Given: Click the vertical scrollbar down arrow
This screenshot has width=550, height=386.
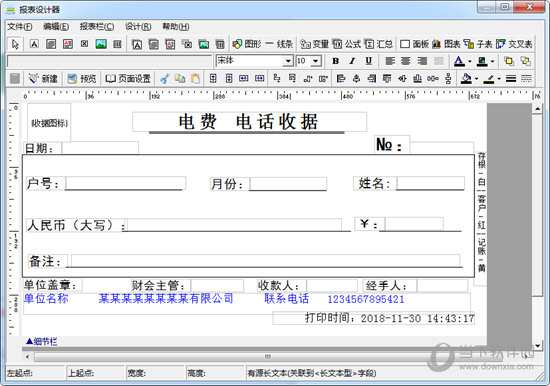Looking at the screenshot, I should click(x=537, y=346).
